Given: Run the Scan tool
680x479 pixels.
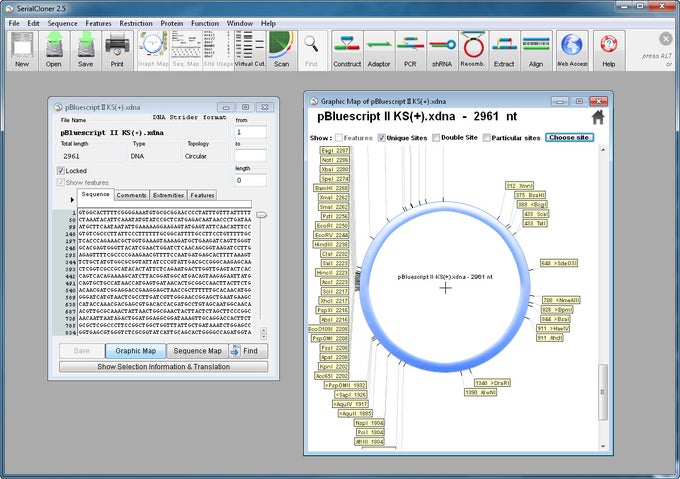Looking at the screenshot, I should [x=281, y=50].
